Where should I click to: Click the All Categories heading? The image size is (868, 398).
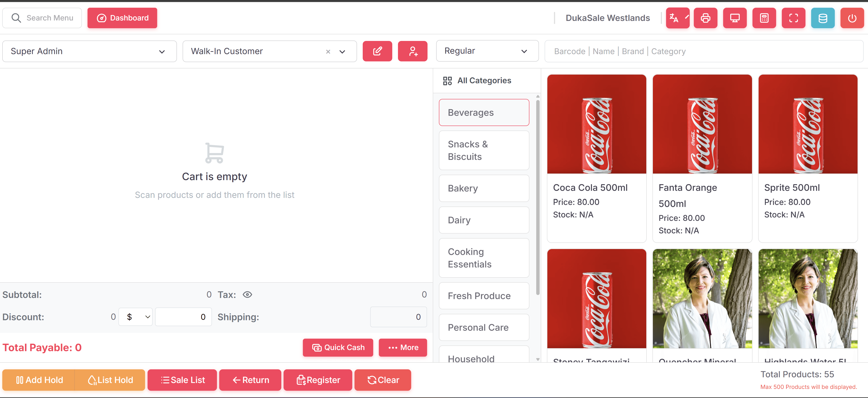(x=484, y=81)
